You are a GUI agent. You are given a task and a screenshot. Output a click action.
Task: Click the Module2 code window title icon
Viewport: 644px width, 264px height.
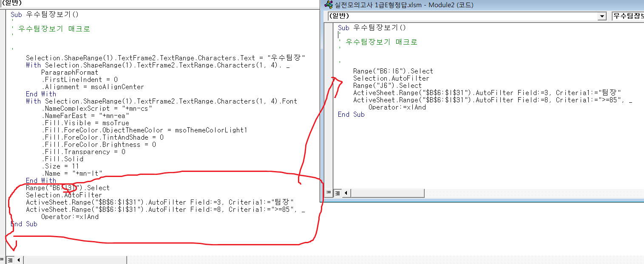(329, 5)
